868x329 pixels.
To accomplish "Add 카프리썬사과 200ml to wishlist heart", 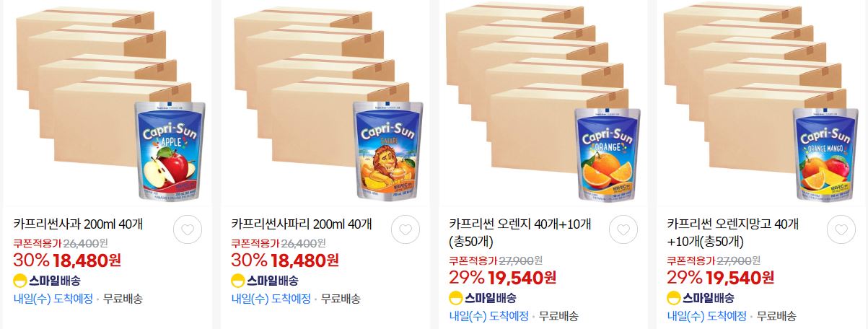I will coord(187,230).
